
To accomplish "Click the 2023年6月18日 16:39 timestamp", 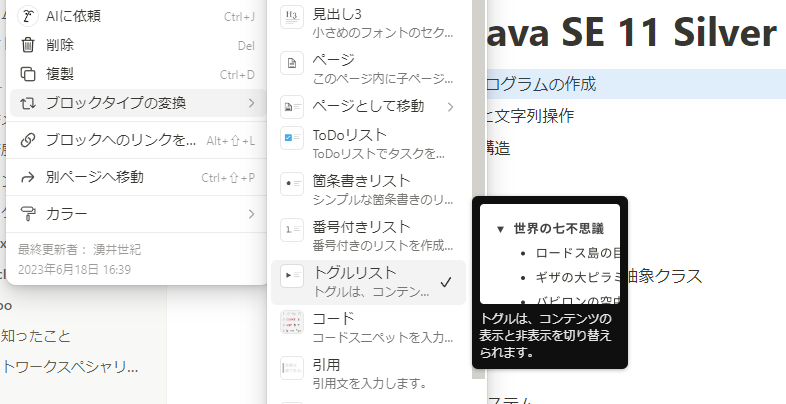I will (x=75, y=270).
